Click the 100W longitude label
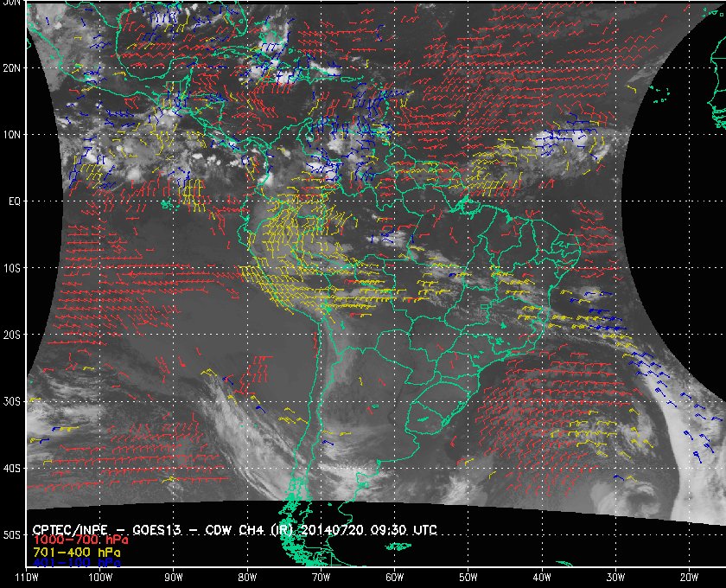 [100, 578]
